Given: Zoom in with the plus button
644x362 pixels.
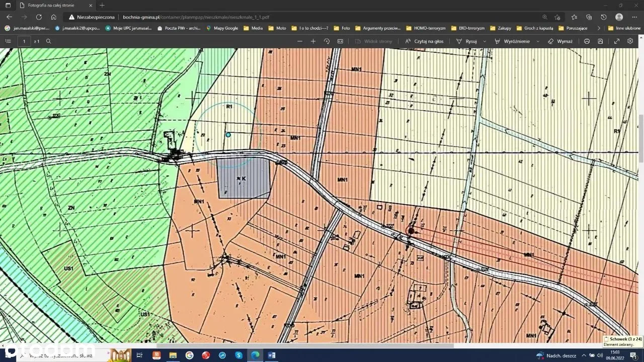Looking at the screenshot, I should pos(313,41).
